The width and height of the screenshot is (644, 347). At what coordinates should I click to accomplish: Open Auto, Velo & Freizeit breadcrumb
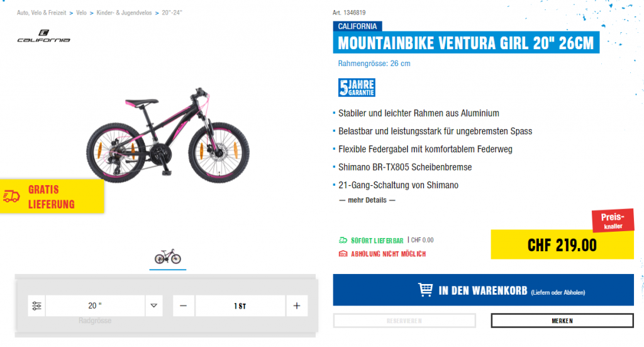click(x=42, y=13)
